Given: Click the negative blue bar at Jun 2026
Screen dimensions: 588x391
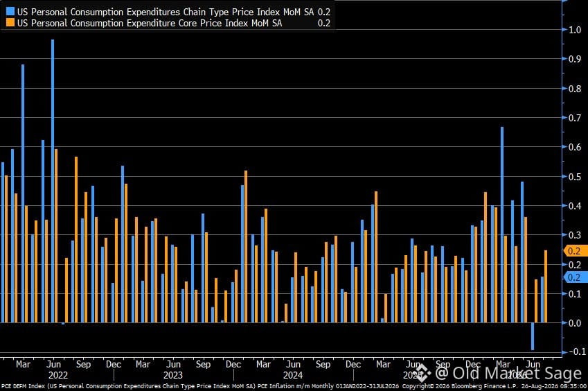Looking at the screenshot, I should pos(533,337).
